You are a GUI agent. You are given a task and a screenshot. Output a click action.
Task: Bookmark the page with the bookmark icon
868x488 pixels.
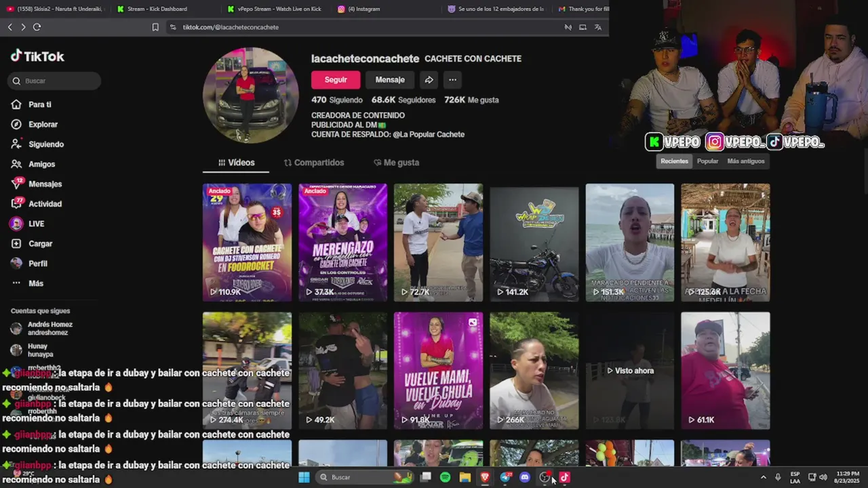point(155,27)
